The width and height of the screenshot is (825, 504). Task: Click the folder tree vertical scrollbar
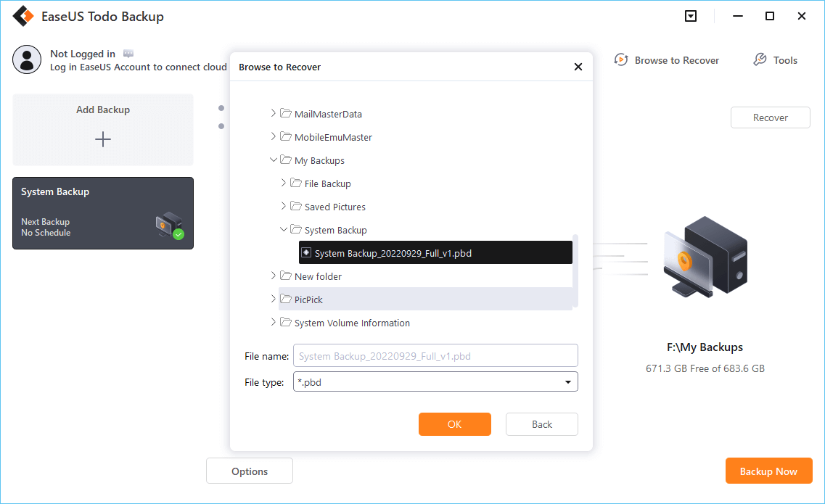click(575, 270)
